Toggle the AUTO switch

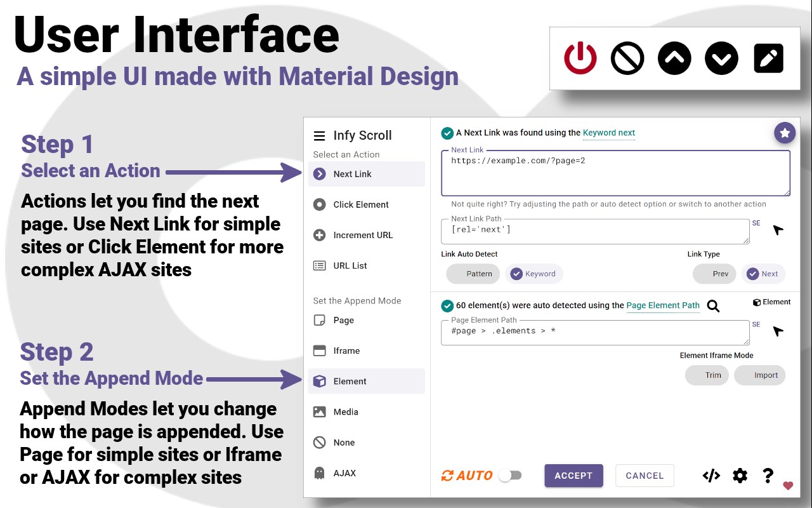click(x=510, y=475)
